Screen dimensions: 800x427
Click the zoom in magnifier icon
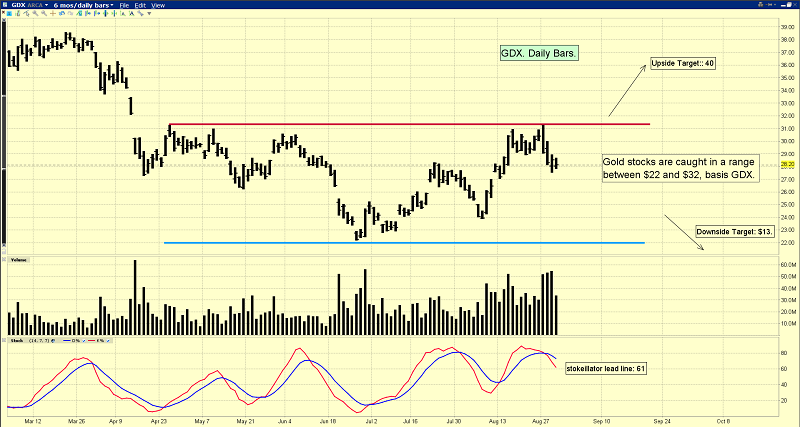35,14
